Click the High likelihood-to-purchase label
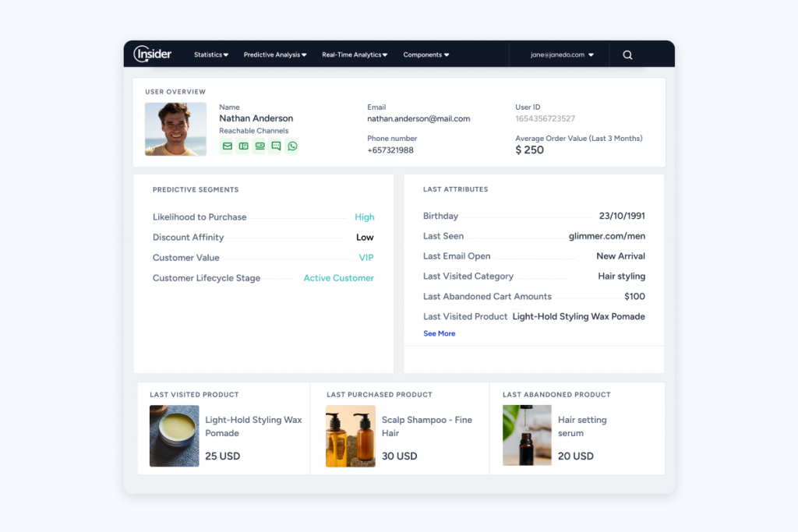Screen dimensions: 798x532 tap(364, 217)
